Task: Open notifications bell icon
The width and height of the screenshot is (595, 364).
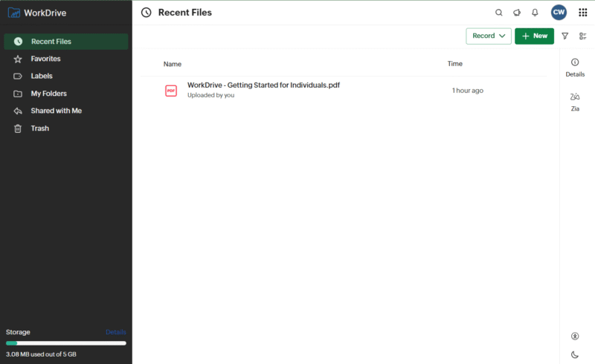Action: [535, 13]
